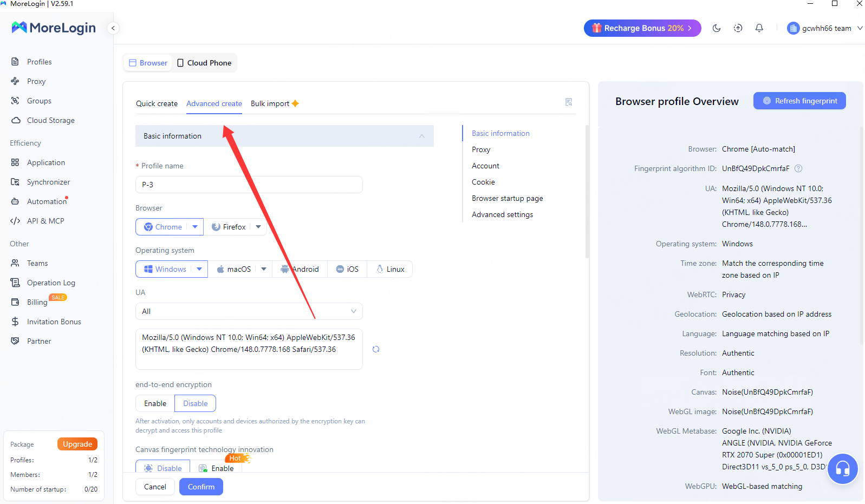
Task: Toggle dark mode moon icon
Action: click(x=717, y=28)
